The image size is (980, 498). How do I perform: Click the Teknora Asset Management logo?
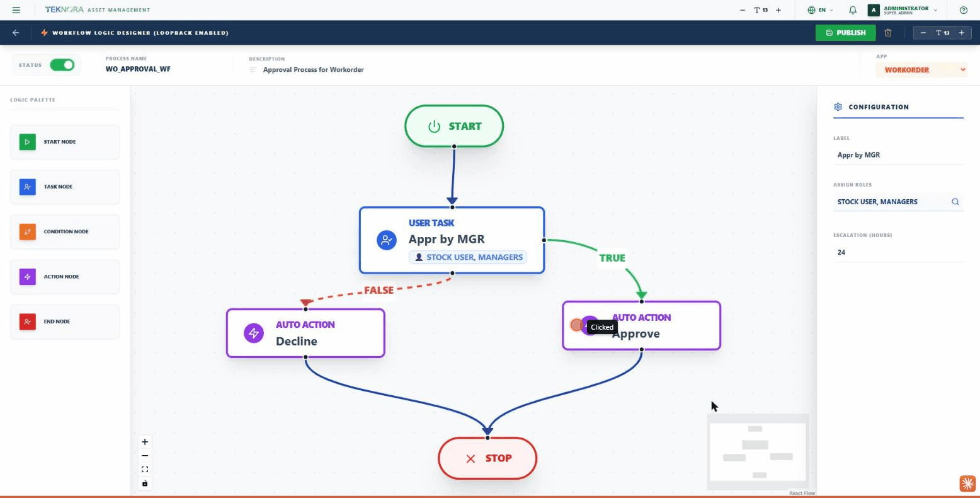tap(98, 10)
